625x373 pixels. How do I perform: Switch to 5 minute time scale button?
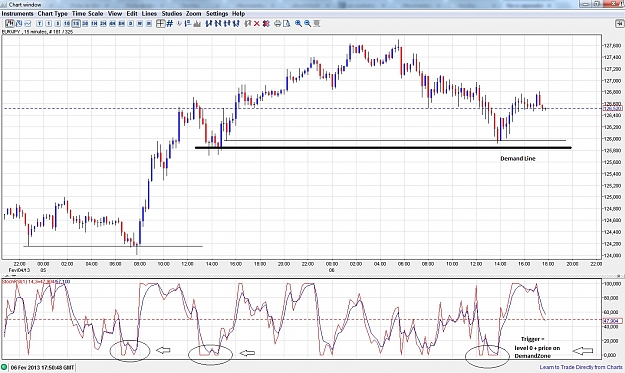pyautogui.click(x=58, y=24)
